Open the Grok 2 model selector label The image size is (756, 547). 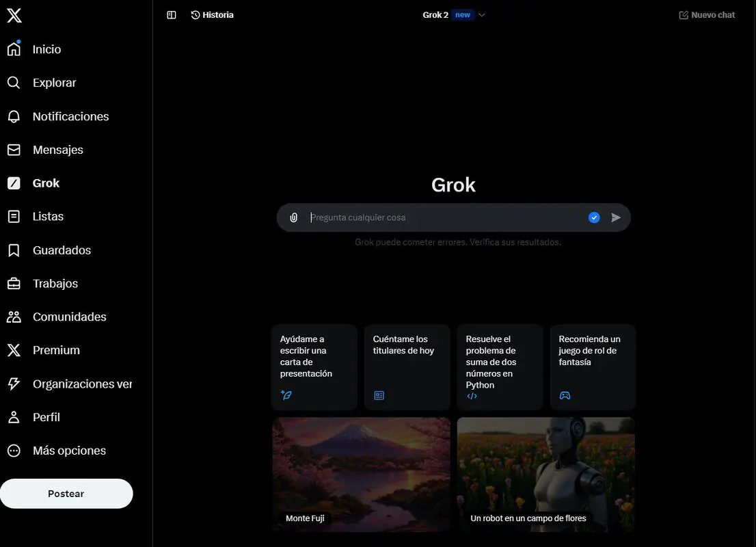tap(435, 15)
